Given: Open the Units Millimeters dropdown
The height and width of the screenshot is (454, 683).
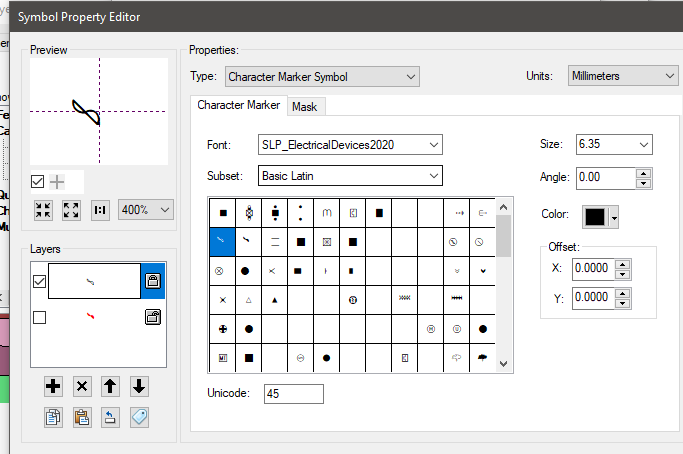Looking at the screenshot, I should (623, 76).
